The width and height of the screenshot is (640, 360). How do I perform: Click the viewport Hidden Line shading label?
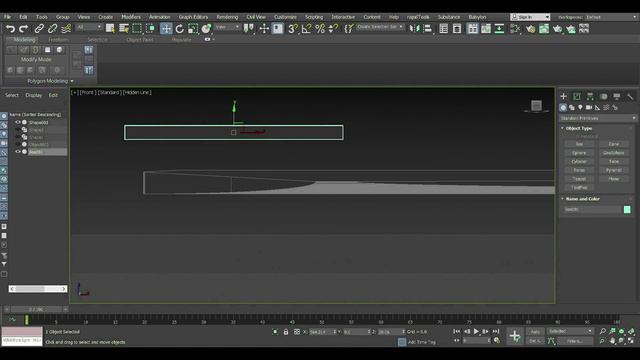point(137,93)
